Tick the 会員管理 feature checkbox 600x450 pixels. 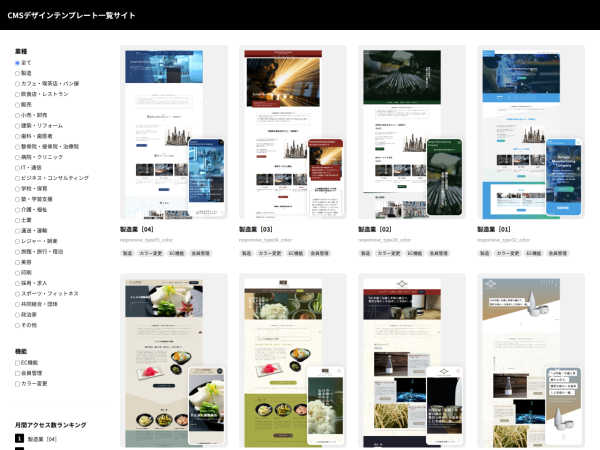pos(17,373)
